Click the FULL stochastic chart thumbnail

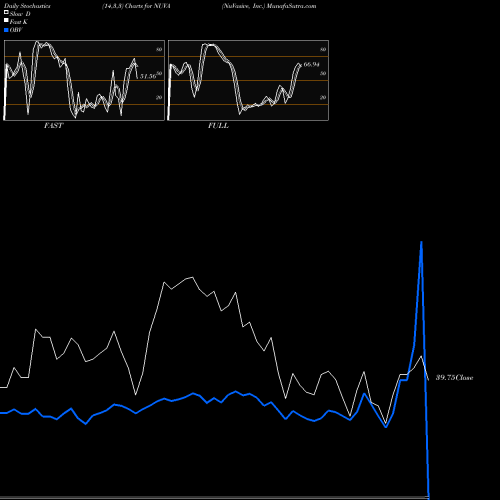coord(248,80)
